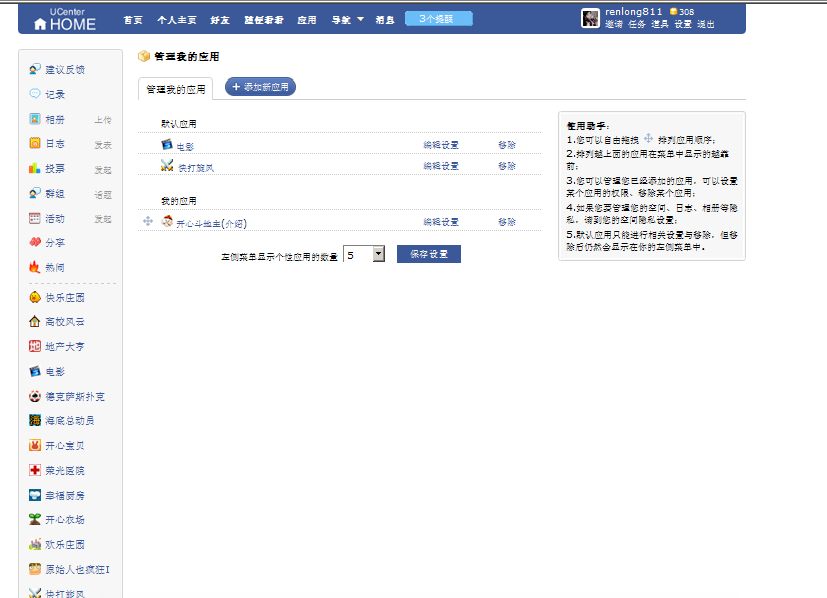Open the 建议反馈 sidebar icon
The image size is (827, 598).
coord(35,69)
